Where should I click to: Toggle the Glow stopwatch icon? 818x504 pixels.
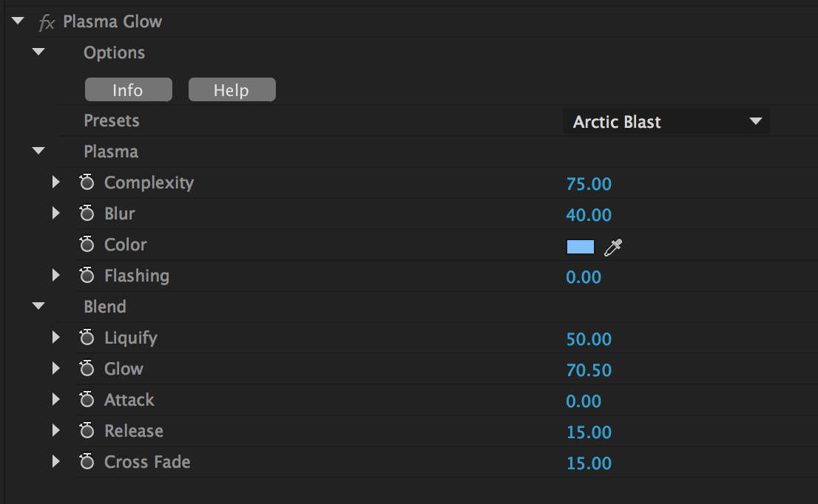point(87,369)
